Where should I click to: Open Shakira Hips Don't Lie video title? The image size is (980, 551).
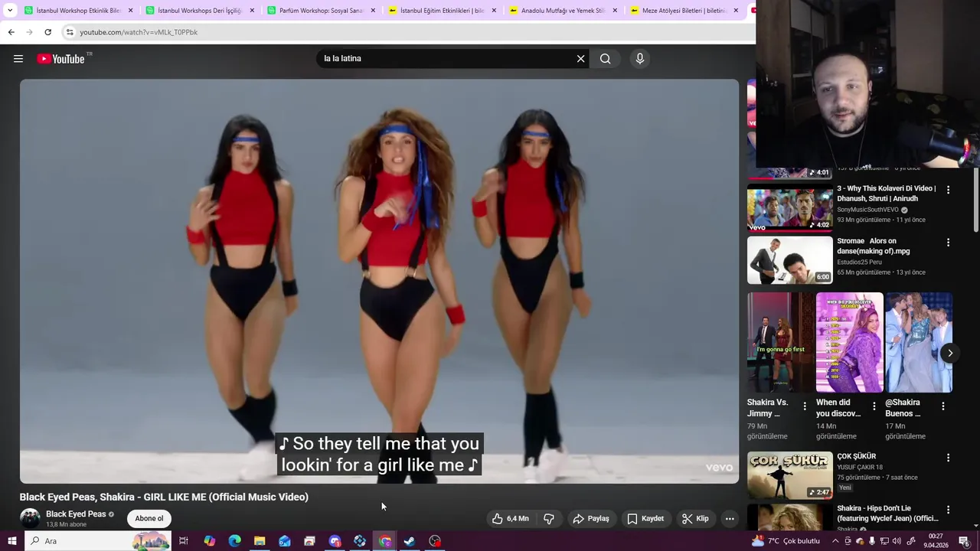(887, 513)
